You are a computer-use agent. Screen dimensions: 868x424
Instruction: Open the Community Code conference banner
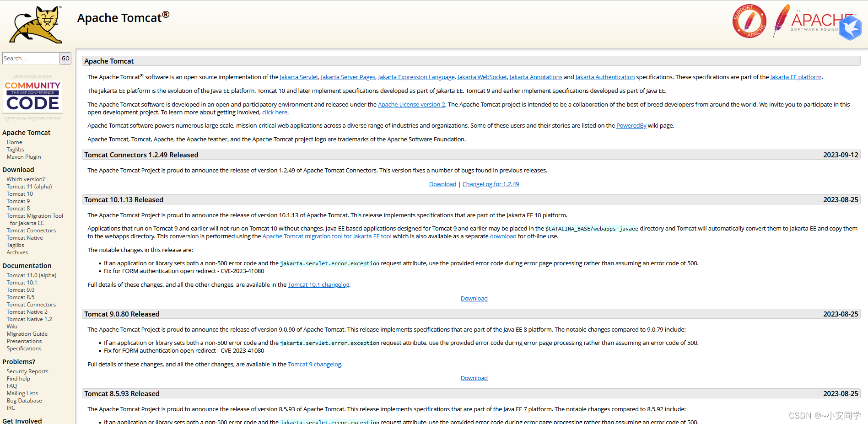[x=32, y=97]
